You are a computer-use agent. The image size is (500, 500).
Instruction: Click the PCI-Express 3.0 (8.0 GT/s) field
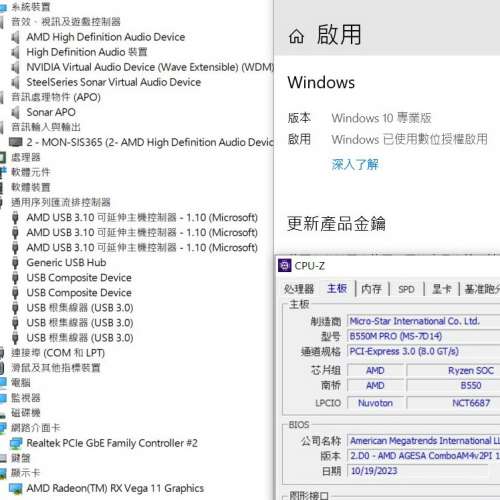[423, 351]
